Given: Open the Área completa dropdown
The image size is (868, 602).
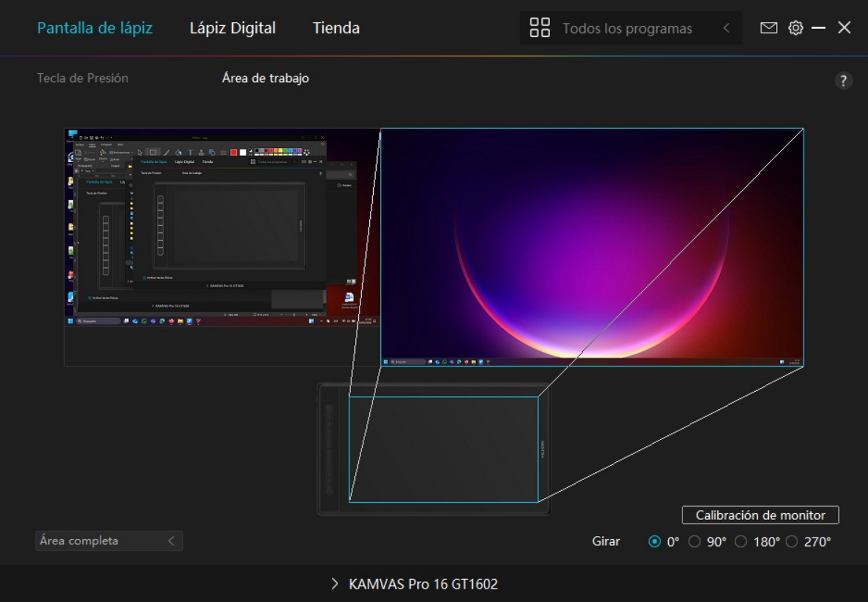Looking at the screenshot, I should [108, 541].
